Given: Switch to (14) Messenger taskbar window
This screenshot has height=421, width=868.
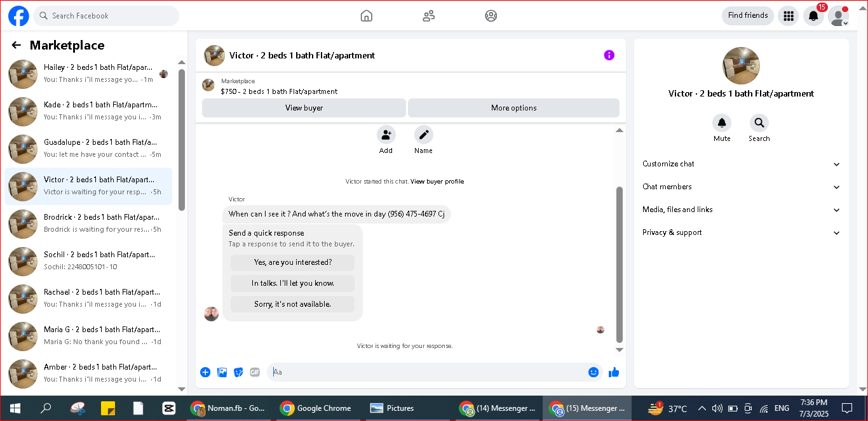Looking at the screenshot, I should [498, 408].
